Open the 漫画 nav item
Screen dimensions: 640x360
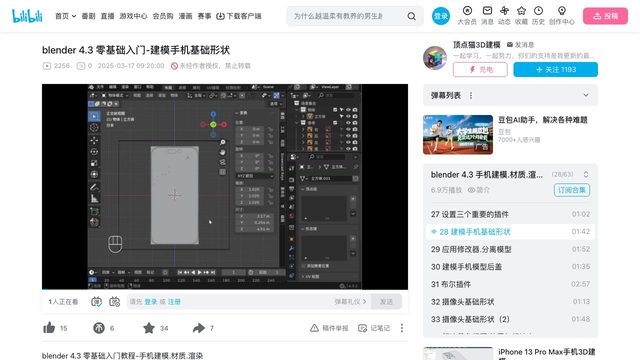[x=185, y=16]
